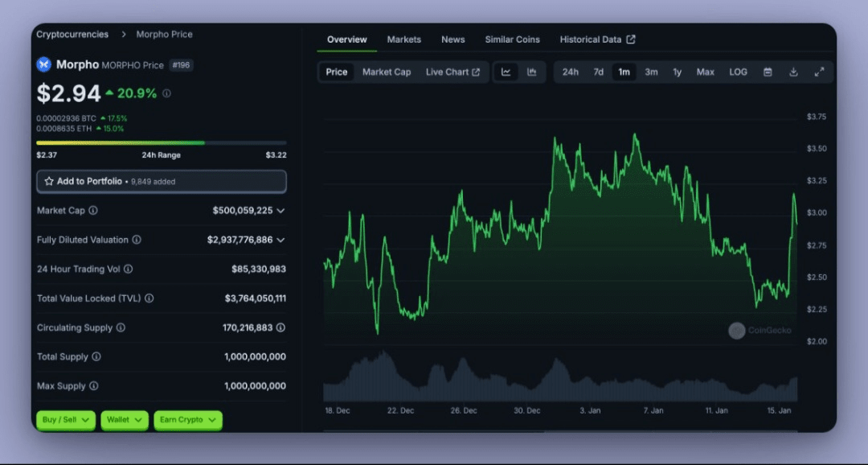Switch to line chart view icon
868x465 pixels.
[x=506, y=72]
